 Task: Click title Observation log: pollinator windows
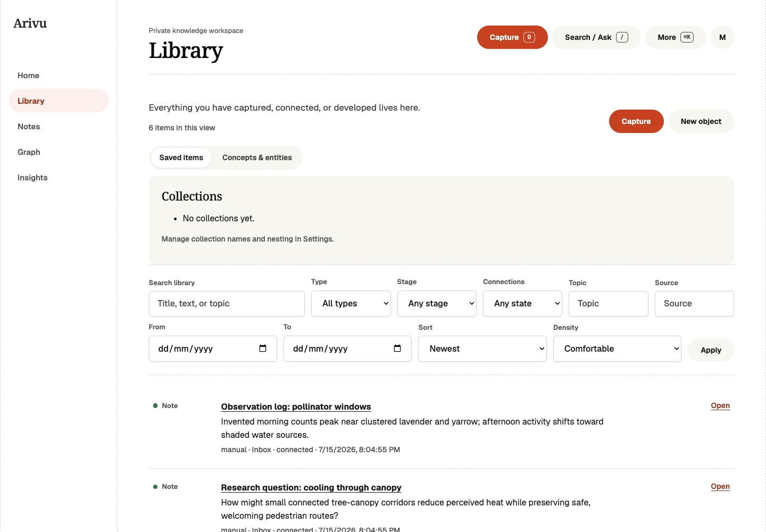[x=296, y=407]
